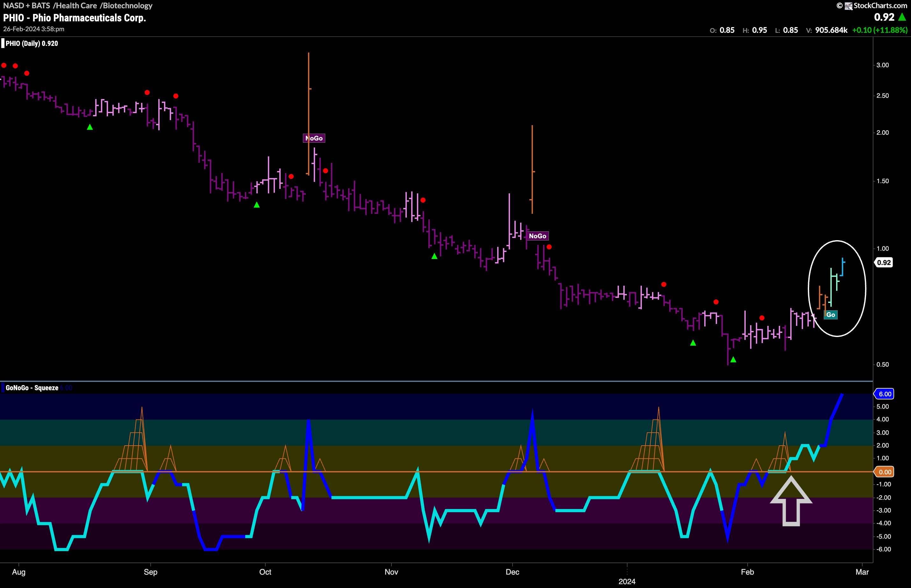This screenshot has height=588, width=911.
Task: Click the +0.10 (+11.88%) change value
Action: (x=880, y=30)
